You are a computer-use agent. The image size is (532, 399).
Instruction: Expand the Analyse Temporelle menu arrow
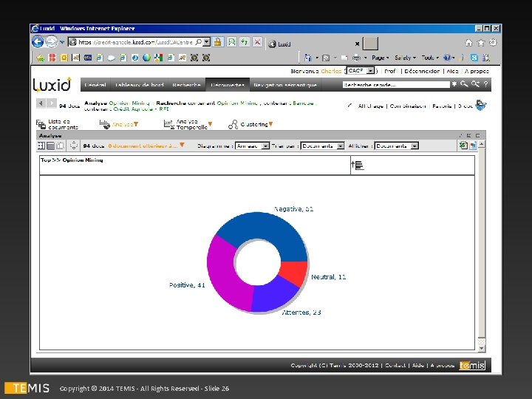210,124
